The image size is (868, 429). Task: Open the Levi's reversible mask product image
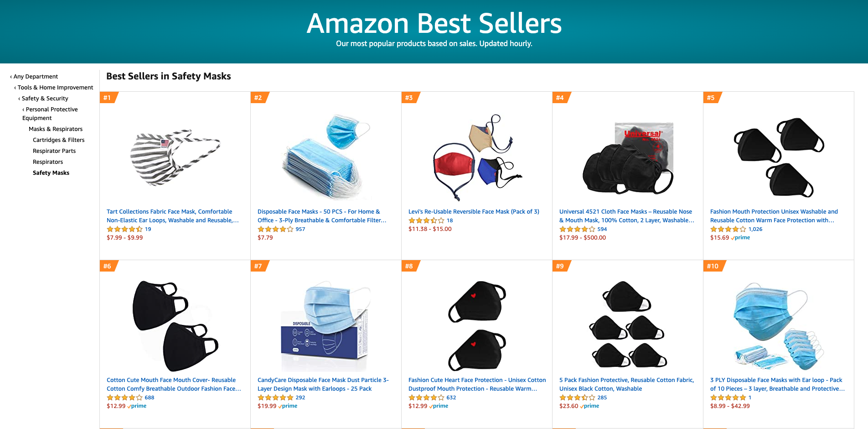(x=477, y=157)
